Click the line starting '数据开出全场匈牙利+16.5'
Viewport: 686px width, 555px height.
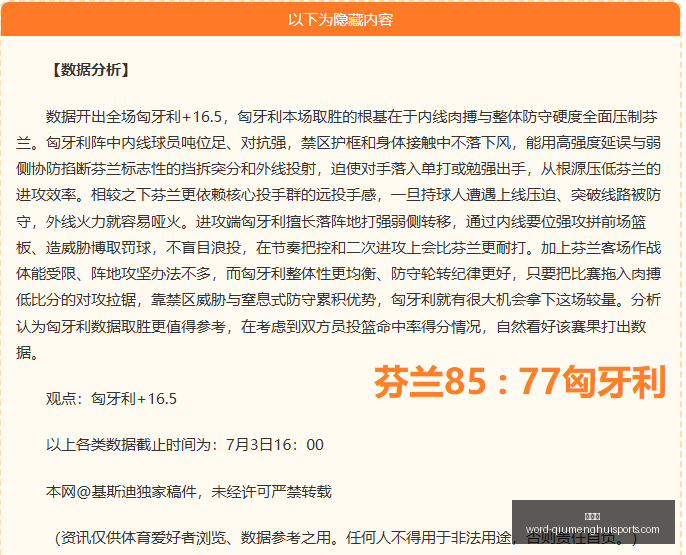352,117
